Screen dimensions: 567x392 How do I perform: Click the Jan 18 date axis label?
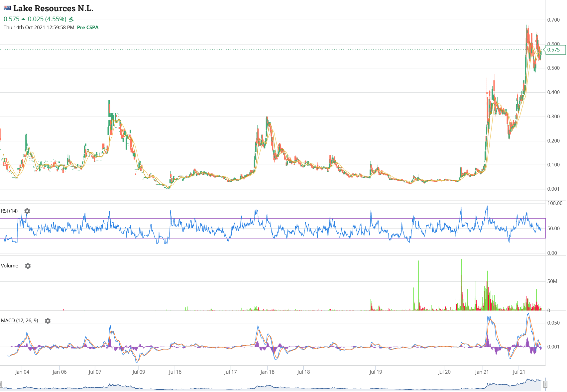click(x=268, y=372)
